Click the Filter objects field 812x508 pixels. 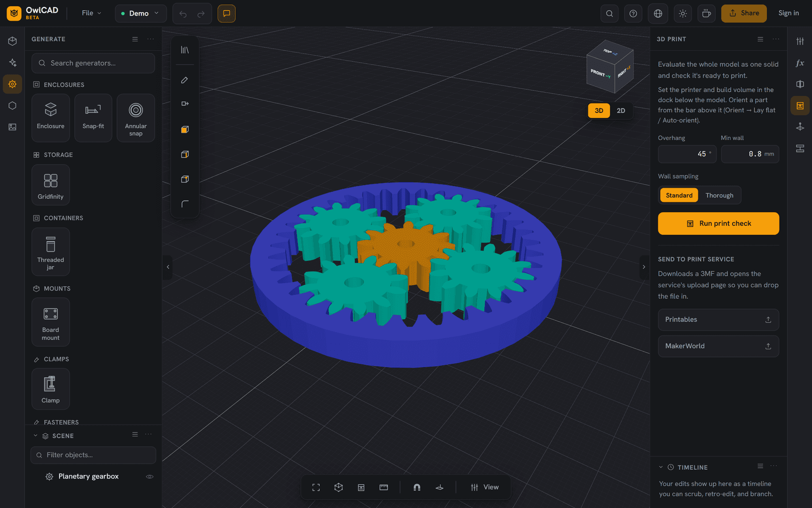[x=93, y=455]
